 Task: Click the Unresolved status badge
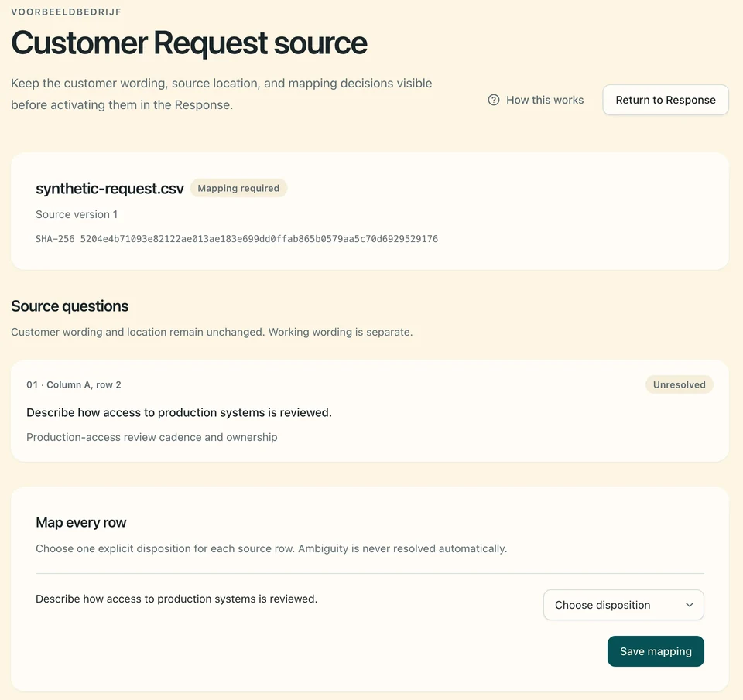point(679,384)
